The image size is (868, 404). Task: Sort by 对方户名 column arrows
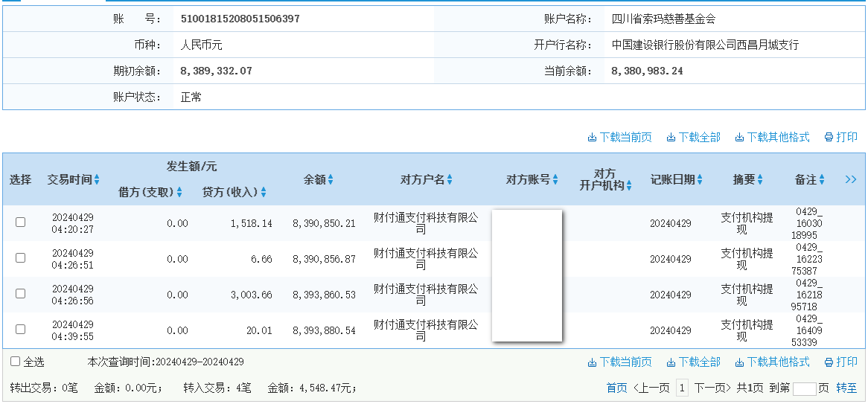450,180
